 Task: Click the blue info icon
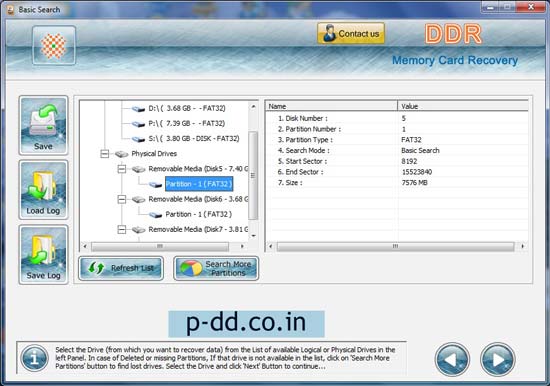pyautogui.click(x=34, y=358)
